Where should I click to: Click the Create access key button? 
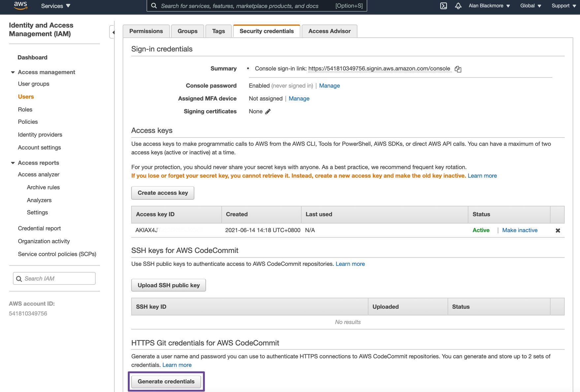pos(163,193)
